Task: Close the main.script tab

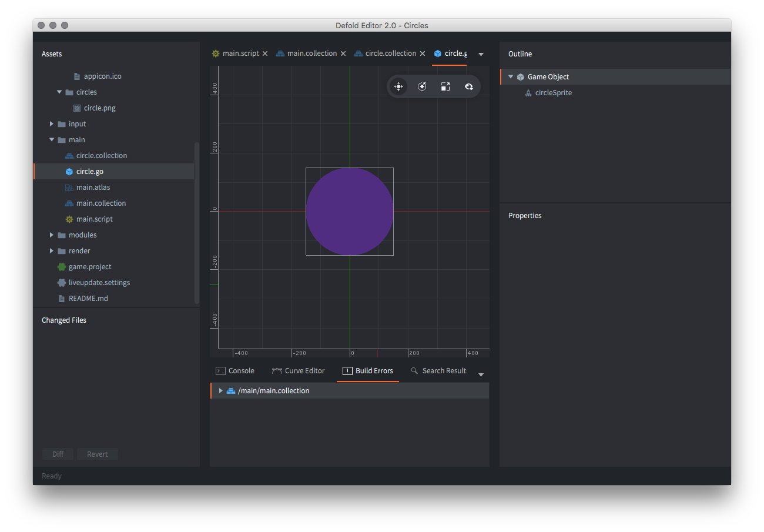Action: pyautogui.click(x=265, y=53)
